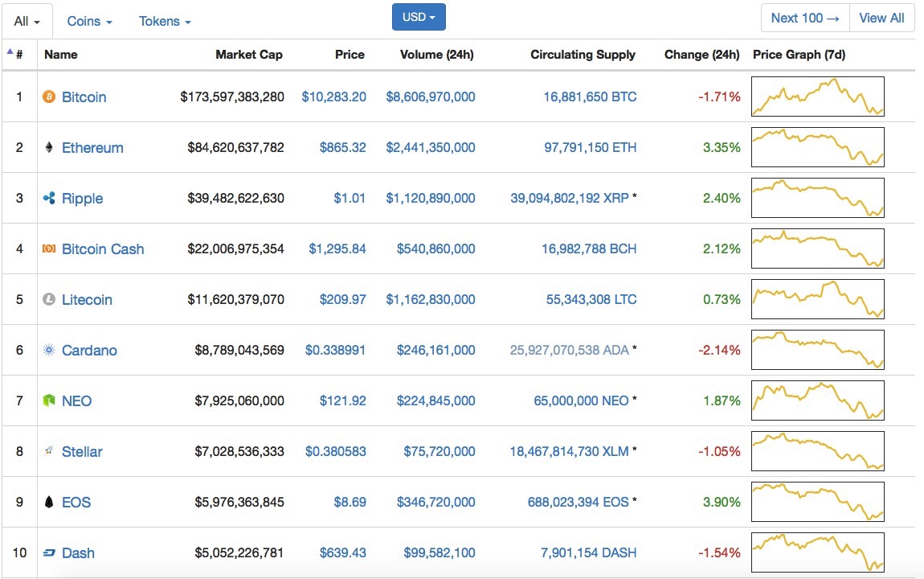924x579 pixels.
Task: Click the Bitcoin coin logo icon
Action: 49,96
